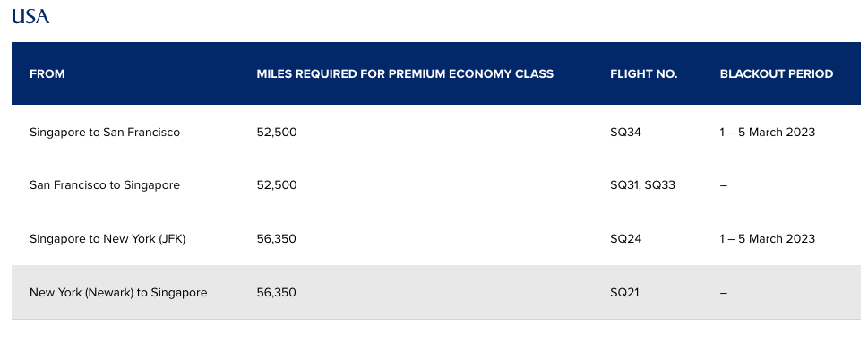Click flight number SQ34

point(625,133)
